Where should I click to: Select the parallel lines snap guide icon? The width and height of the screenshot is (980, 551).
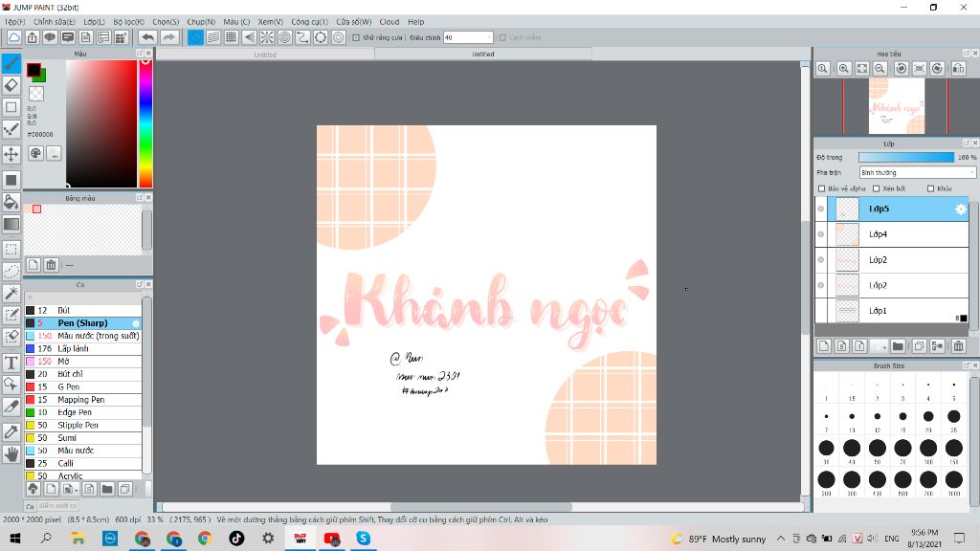pos(213,37)
